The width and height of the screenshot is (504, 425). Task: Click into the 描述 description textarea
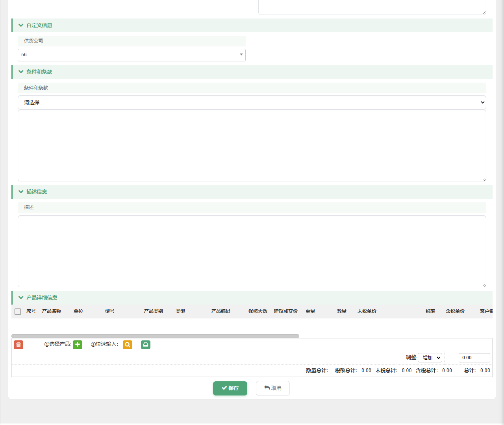[x=252, y=251]
